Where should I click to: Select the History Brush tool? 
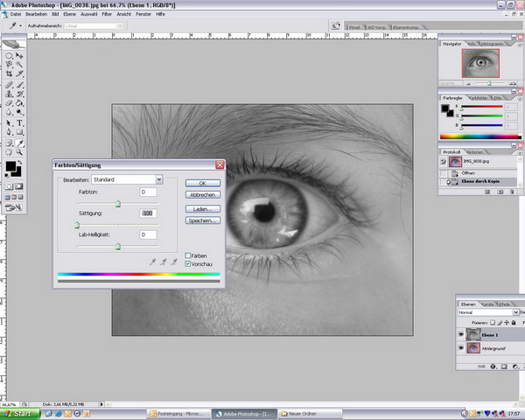(19, 94)
